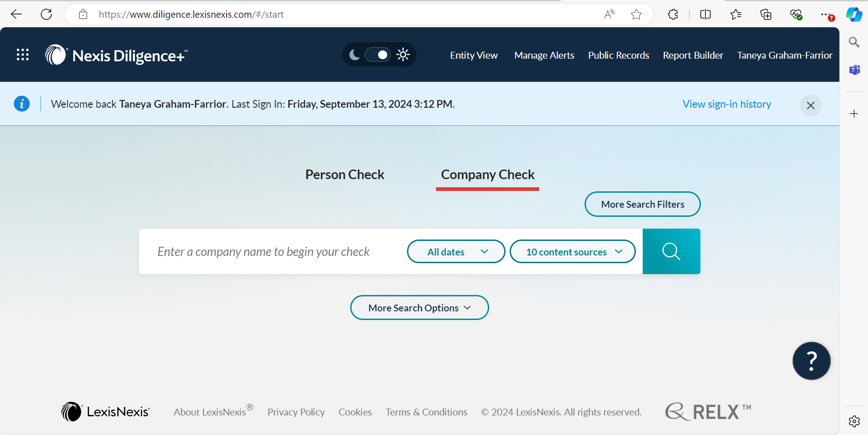Open browser Collections icon
The height and width of the screenshot is (435, 868).
pyautogui.click(x=766, y=15)
